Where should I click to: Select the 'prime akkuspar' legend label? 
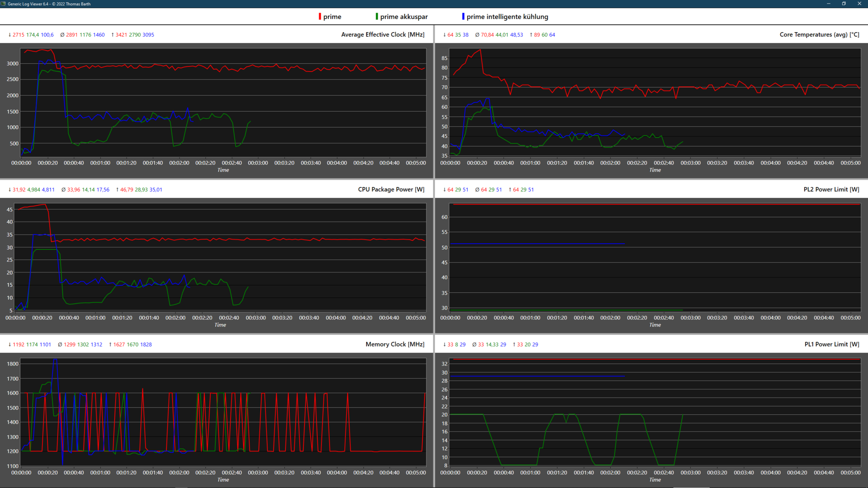404,17
